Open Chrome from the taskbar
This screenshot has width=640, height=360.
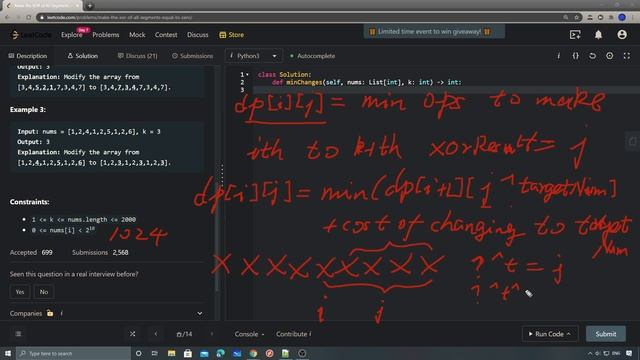tap(253, 353)
